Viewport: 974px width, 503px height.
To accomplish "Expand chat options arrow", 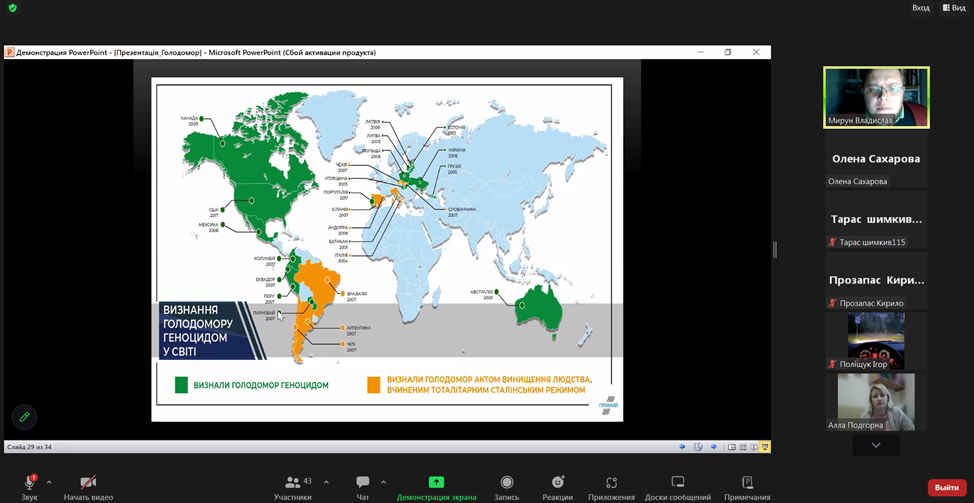I will pos(383,481).
